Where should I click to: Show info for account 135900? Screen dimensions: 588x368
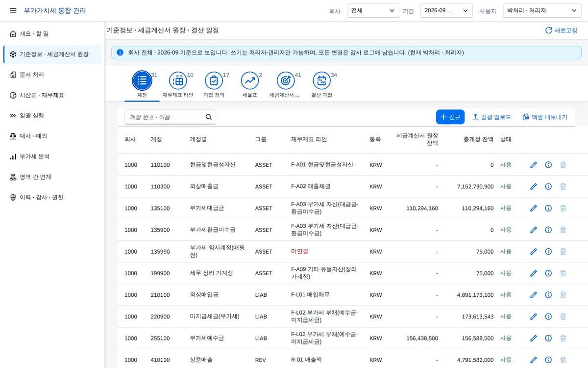coord(548,230)
